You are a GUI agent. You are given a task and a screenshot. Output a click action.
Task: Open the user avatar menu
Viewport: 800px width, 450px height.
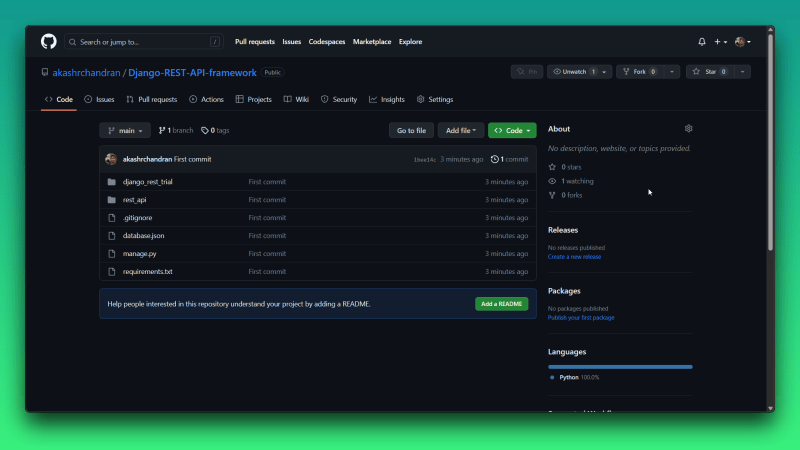click(742, 42)
